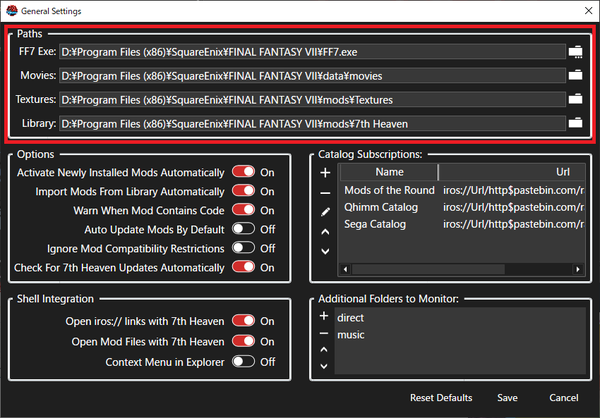Select the music folder entry
Screen dimensions: 600x418
click(351, 335)
